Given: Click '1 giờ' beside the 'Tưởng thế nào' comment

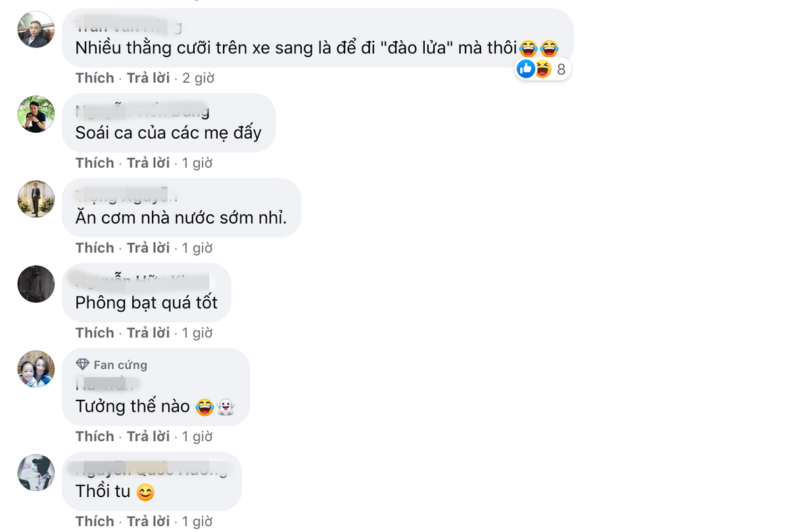Looking at the screenshot, I should pos(197,436).
